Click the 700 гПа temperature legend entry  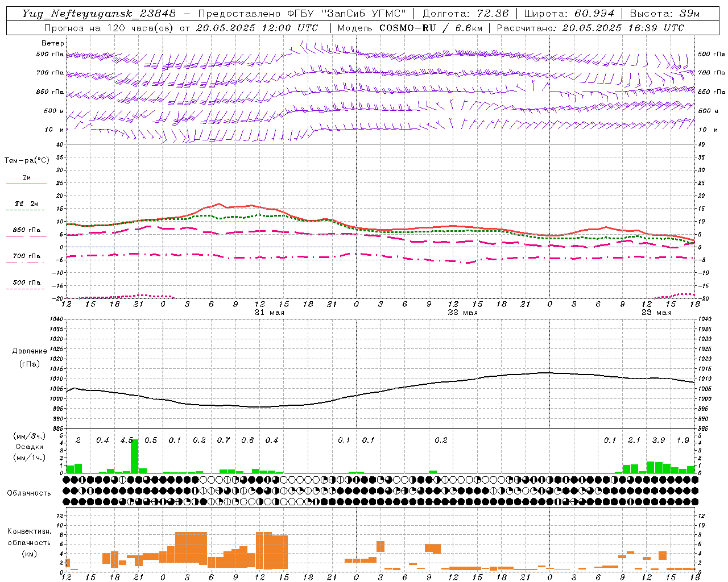27,256
